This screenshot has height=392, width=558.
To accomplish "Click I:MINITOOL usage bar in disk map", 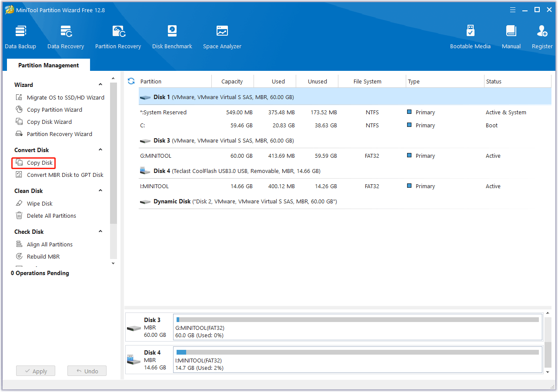I will [x=358, y=352].
